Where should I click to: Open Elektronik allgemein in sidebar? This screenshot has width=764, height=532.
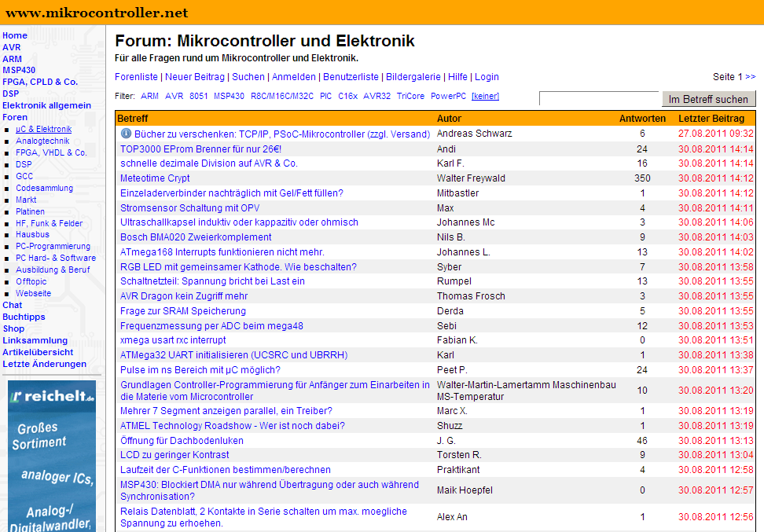pyautogui.click(x=47, y=105)
